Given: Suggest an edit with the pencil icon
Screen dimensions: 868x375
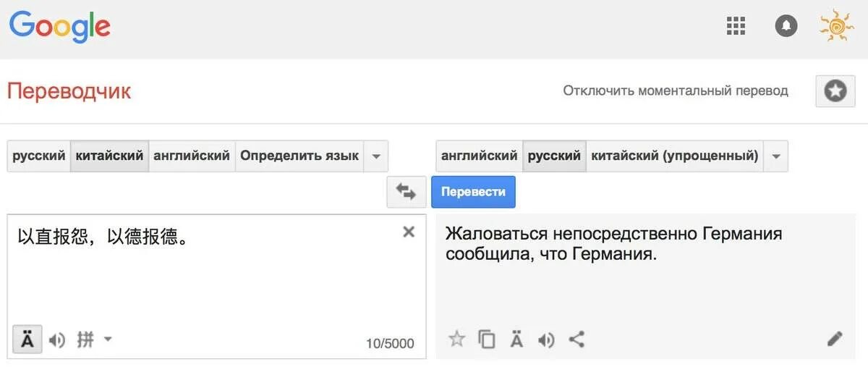Looking at the screenshot, I should 835,339.
